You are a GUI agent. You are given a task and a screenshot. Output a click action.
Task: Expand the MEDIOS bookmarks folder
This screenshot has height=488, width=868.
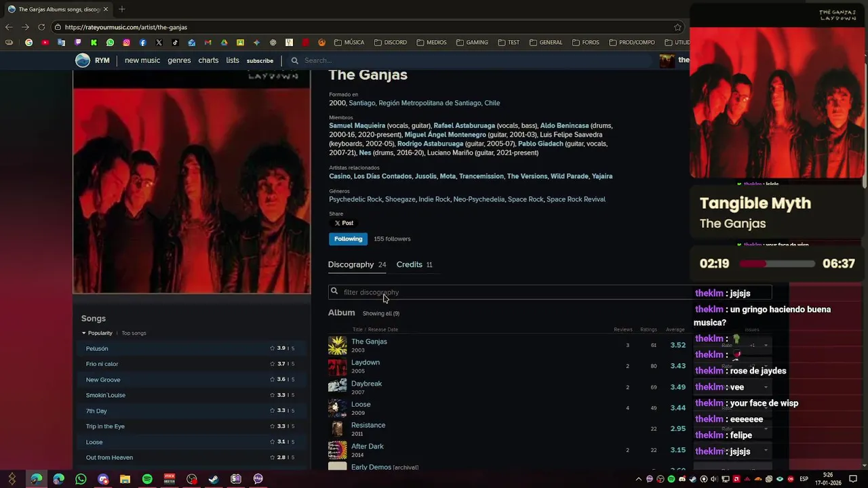(x=431, y=42)
